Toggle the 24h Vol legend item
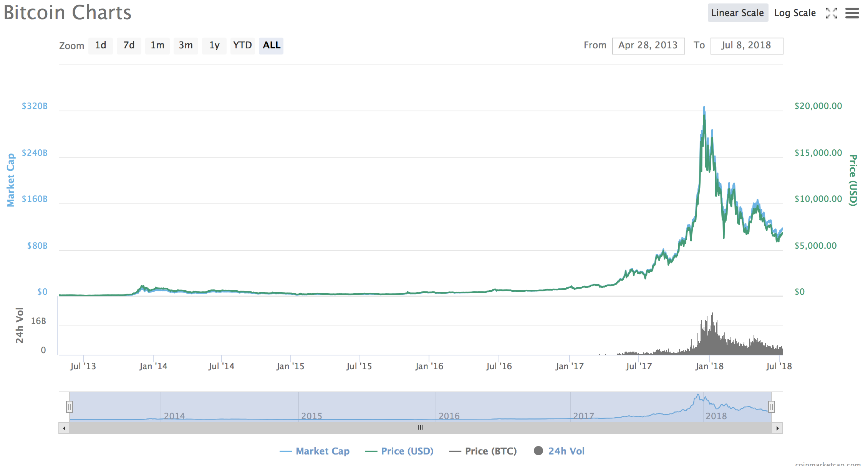This screenshot has width=868, height=466. point(559,451)
